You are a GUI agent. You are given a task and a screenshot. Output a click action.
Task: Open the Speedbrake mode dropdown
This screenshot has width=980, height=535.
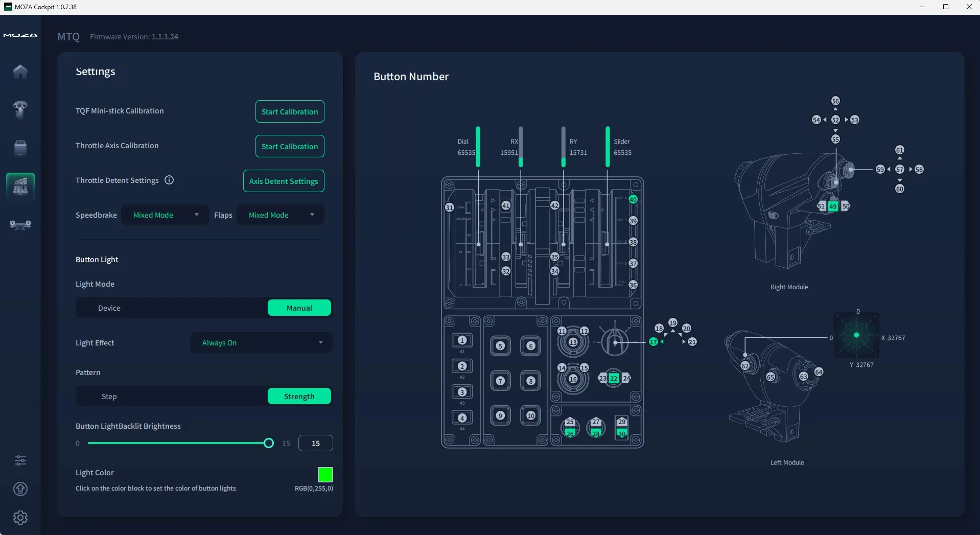tap(165, 215)
